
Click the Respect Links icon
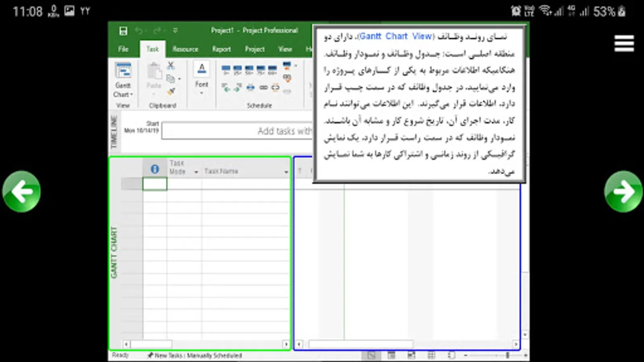(287, 78)
